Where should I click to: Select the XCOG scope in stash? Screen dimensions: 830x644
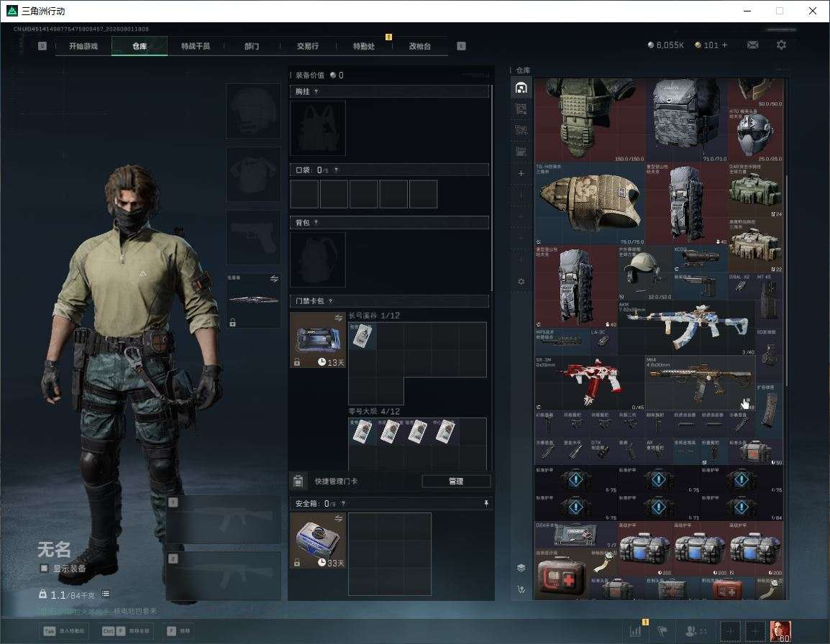click(x=700, y=259)
